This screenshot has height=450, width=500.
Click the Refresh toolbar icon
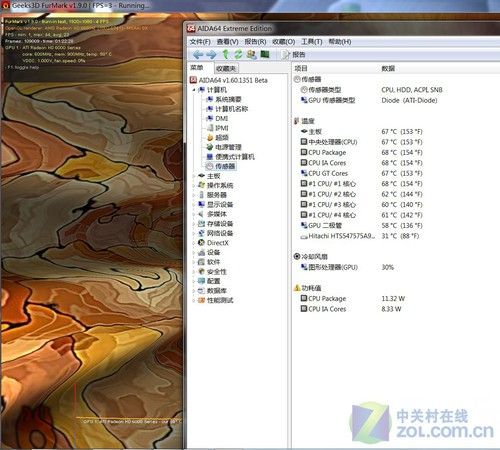pos(238,54)
